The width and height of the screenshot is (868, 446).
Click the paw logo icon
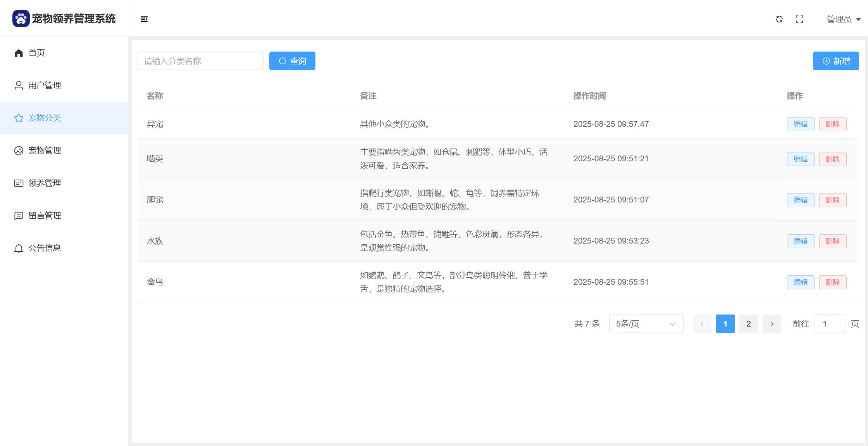tap(21, 19)
